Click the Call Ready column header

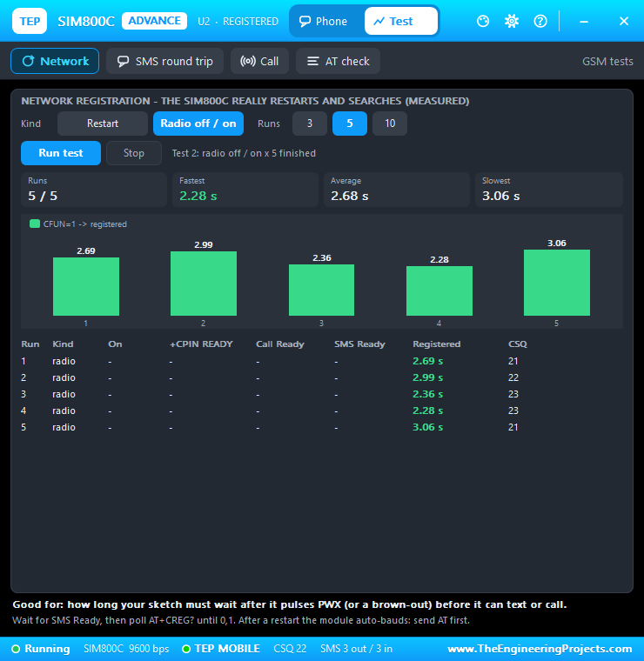coord(280,344)
